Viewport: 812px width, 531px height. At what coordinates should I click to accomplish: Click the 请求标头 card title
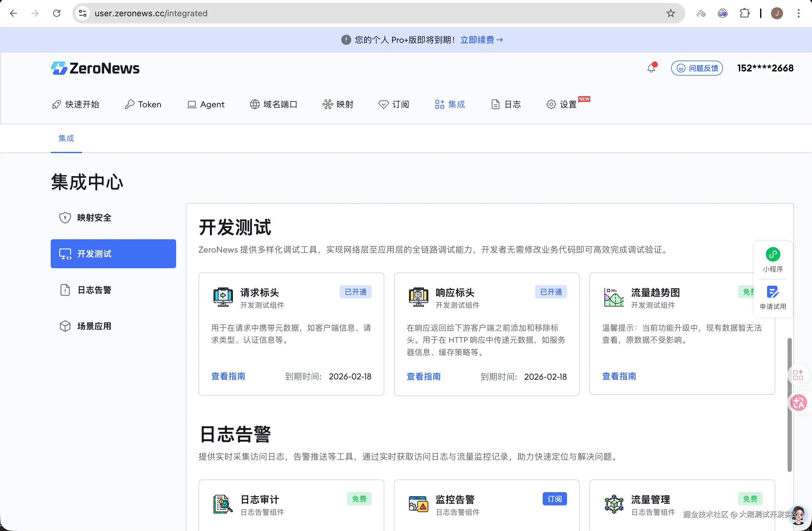point(259,292)
